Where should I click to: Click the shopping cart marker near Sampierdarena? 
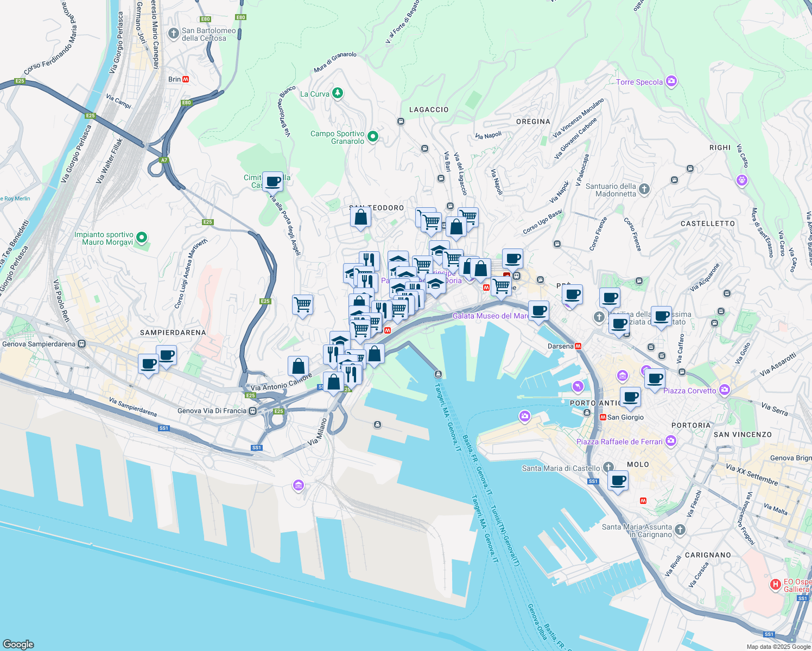pyautogui.click(x=302, y=305)
